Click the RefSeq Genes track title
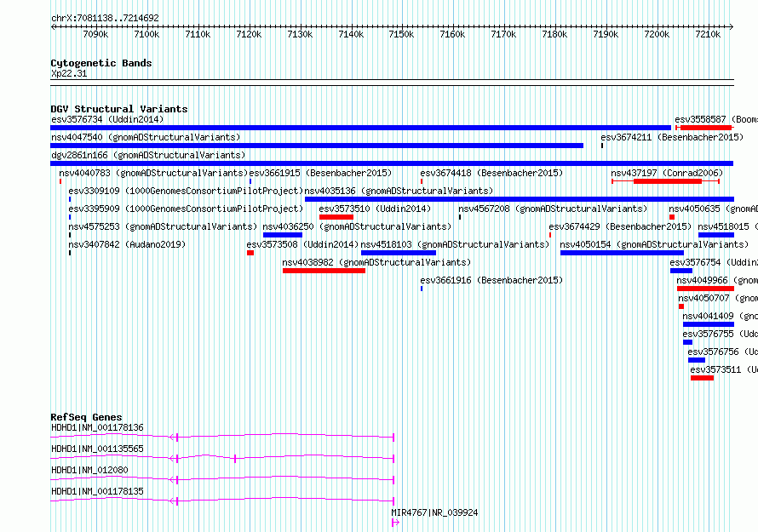Image resolution: width=758 pixels, height=532 pixels. pos(86,417)
